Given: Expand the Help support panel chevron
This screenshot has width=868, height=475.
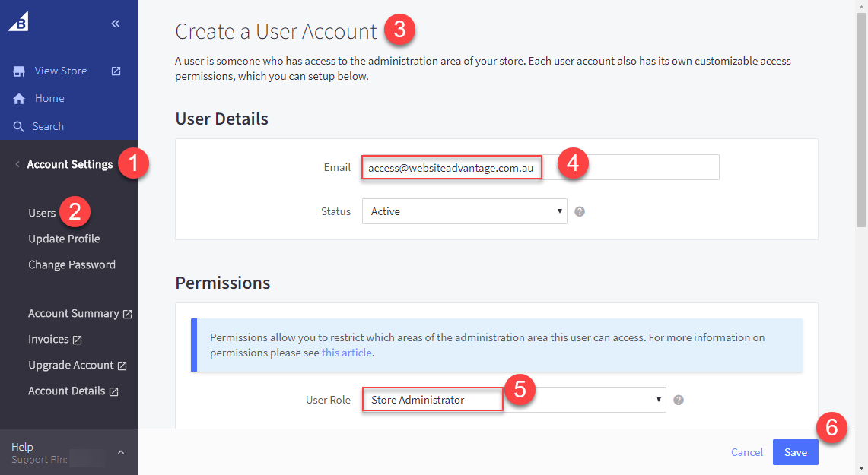Looking at the screenshot, I should (x=120, y=452).
